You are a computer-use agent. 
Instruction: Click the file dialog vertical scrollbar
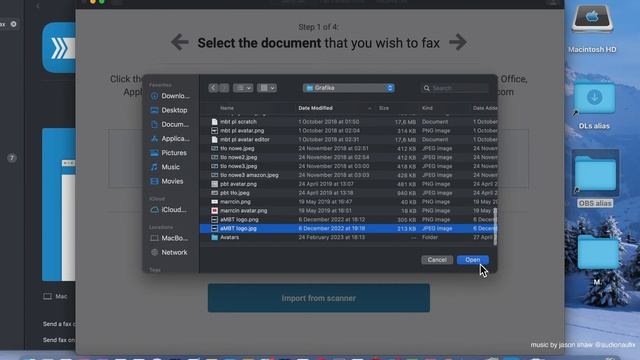tap(495, 227)
